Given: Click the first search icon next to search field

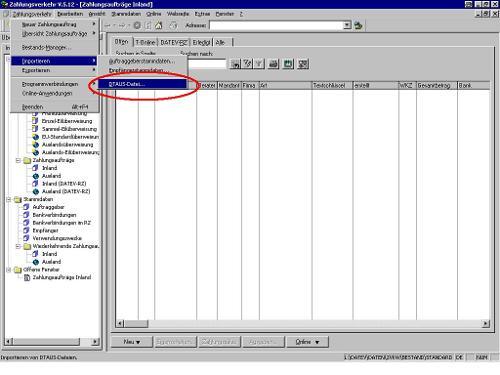Looking at the screenshot, I should 235,64.
